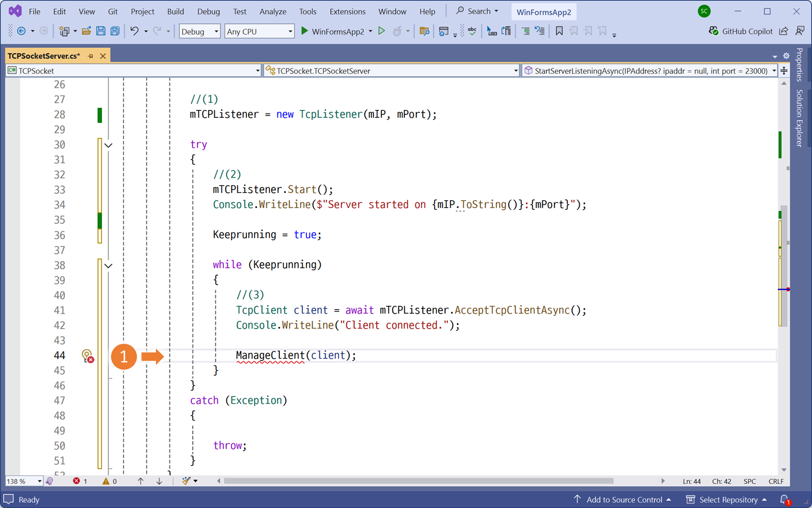Click the horizontal scrollbar thumb
Image resolution: width=812 pixels, height=508 pixels.
419,481
